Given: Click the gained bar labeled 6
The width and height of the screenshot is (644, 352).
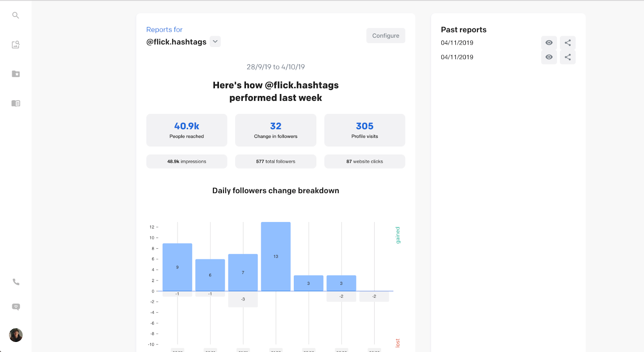Looking at the screenshot, I should coord(210,275).
